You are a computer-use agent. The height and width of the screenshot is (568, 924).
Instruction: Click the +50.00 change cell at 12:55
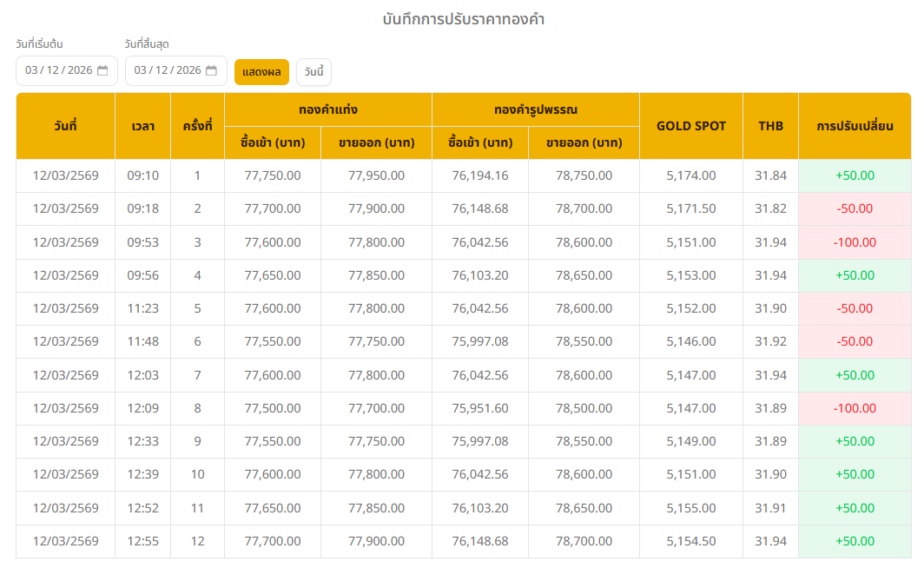tap(855, 541)
